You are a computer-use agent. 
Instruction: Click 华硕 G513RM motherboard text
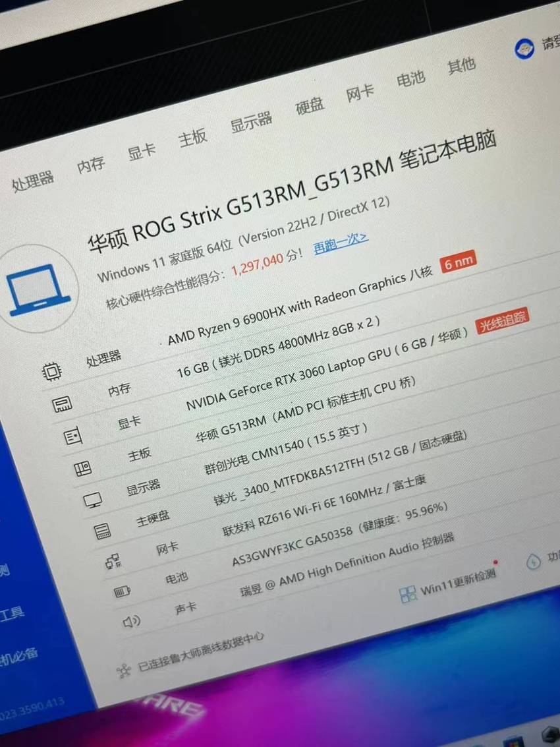click(x=305, y=410)
